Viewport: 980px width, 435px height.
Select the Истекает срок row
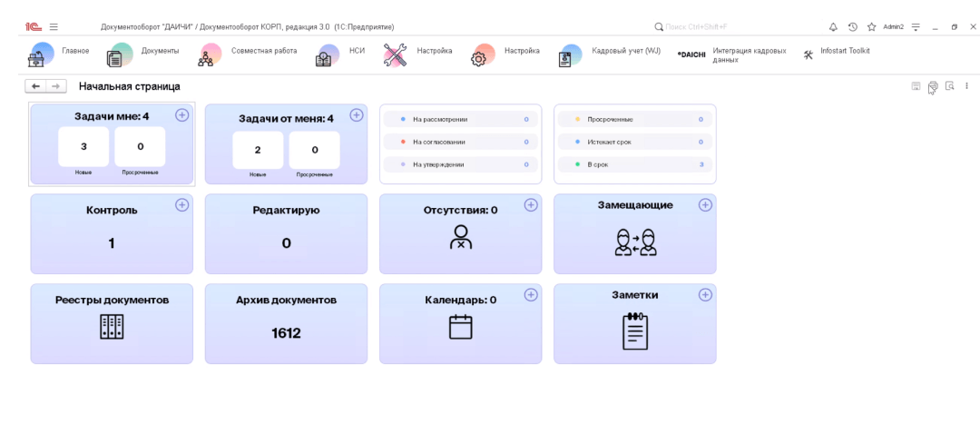click(635, 142)
